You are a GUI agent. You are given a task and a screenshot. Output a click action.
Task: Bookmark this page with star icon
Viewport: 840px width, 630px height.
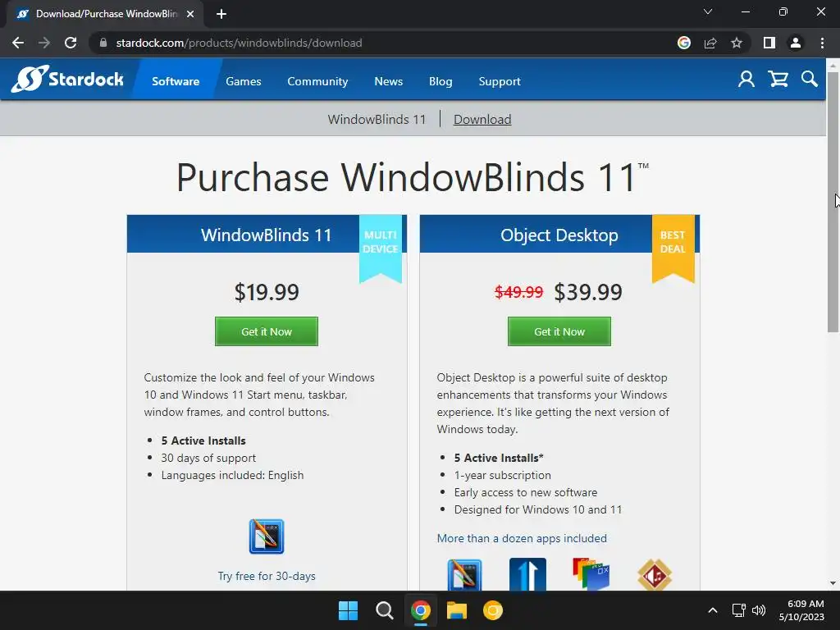tap(737, 43)
